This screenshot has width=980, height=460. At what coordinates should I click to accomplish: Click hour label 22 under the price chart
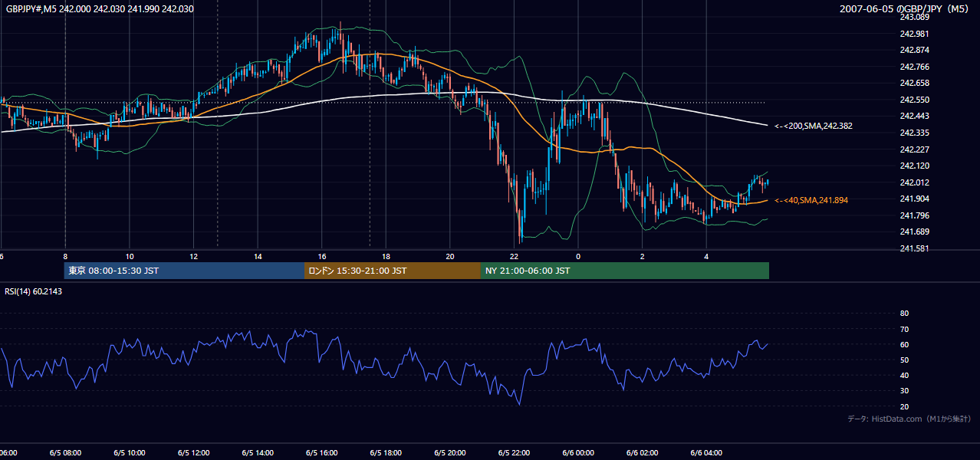click(x=514, y=257)
